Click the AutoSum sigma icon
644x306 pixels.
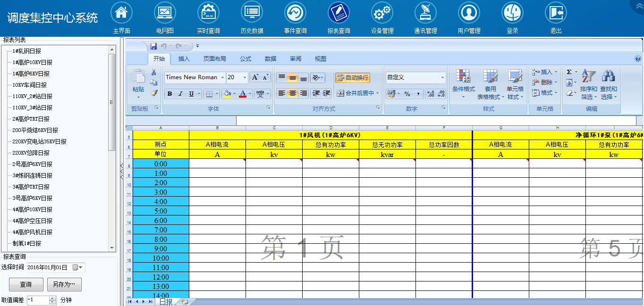(x=569, y=72)
